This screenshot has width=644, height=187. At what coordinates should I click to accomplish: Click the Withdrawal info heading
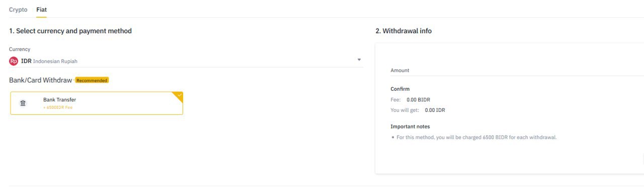[404, 31]
